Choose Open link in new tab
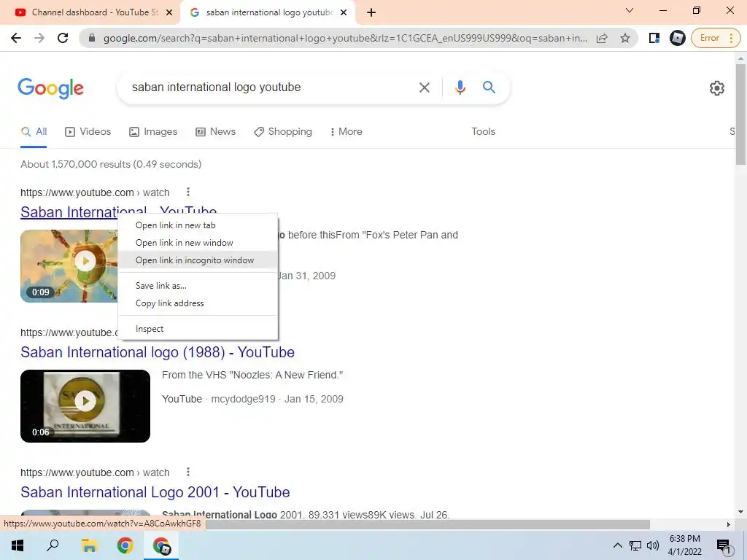 198,225
